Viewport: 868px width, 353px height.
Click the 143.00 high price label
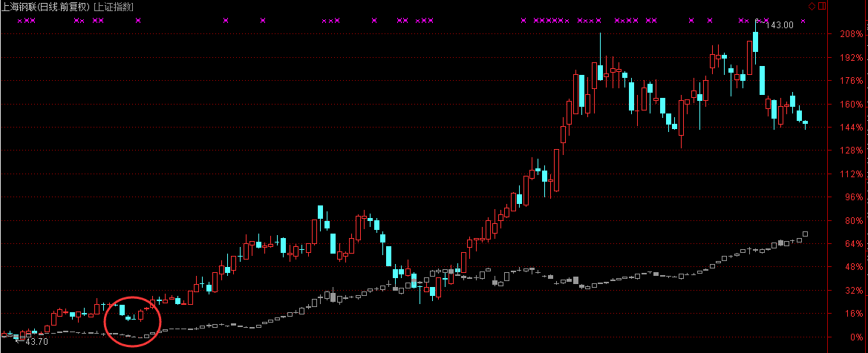tap(780, 25)
